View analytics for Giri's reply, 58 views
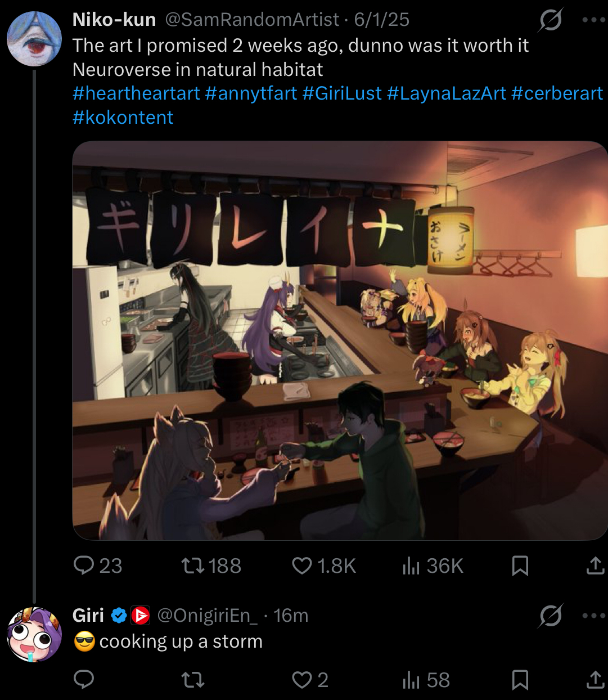Screen dimensions: 608x700 [412, 680]
